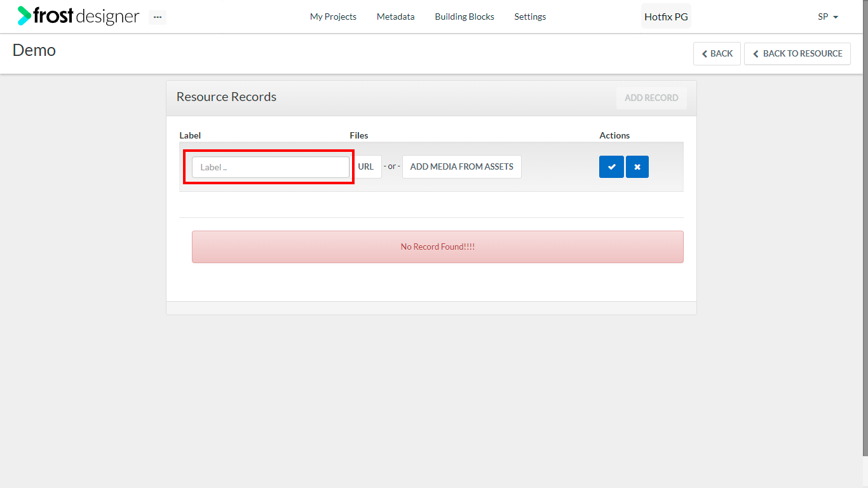This screenshot has height=488, width=868.
Task: Click ADD MEDIA FROM ASSETS
Action: pos(462,166)
